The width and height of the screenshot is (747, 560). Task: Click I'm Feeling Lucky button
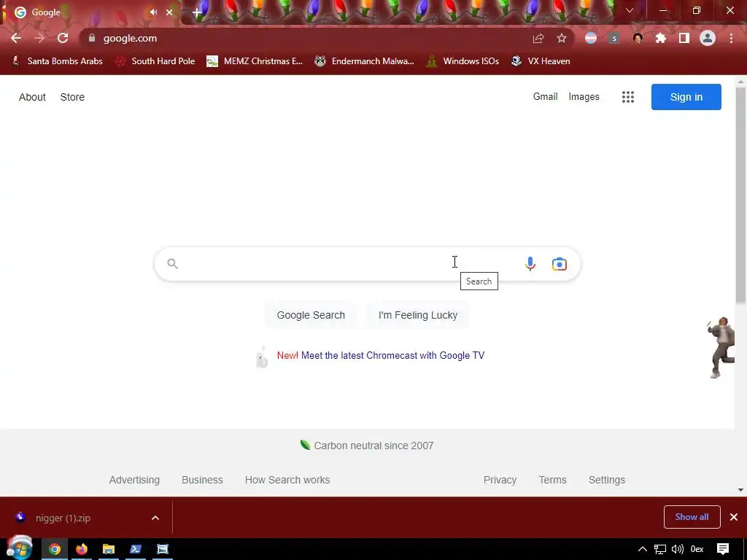pos(418,315)
